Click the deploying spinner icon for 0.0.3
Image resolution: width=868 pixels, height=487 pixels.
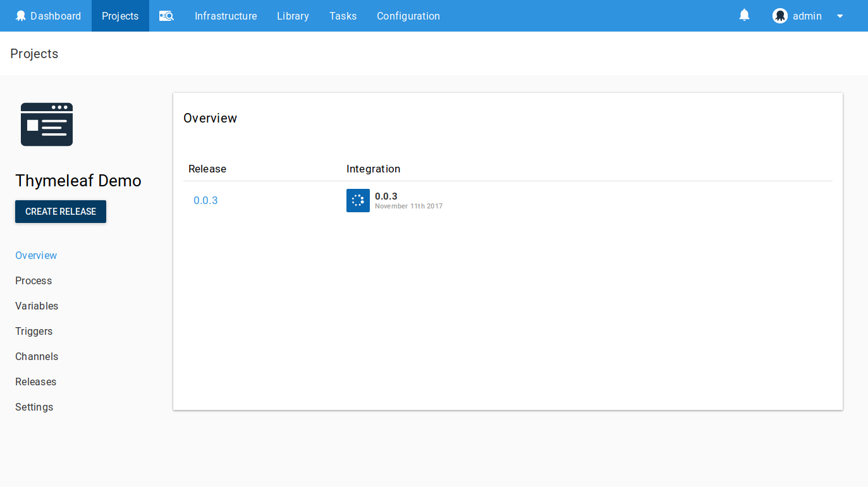point(358,200)
